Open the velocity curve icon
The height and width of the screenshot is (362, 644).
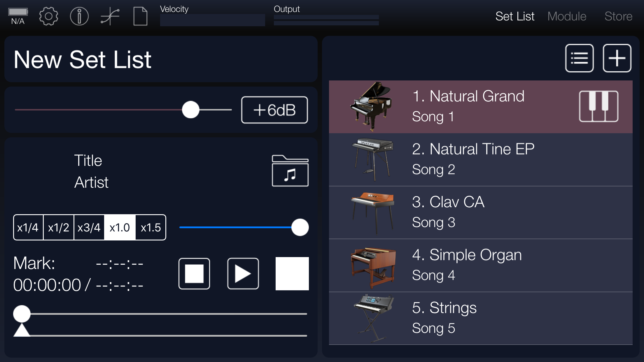pyautogui.click(x=110, y=16)
